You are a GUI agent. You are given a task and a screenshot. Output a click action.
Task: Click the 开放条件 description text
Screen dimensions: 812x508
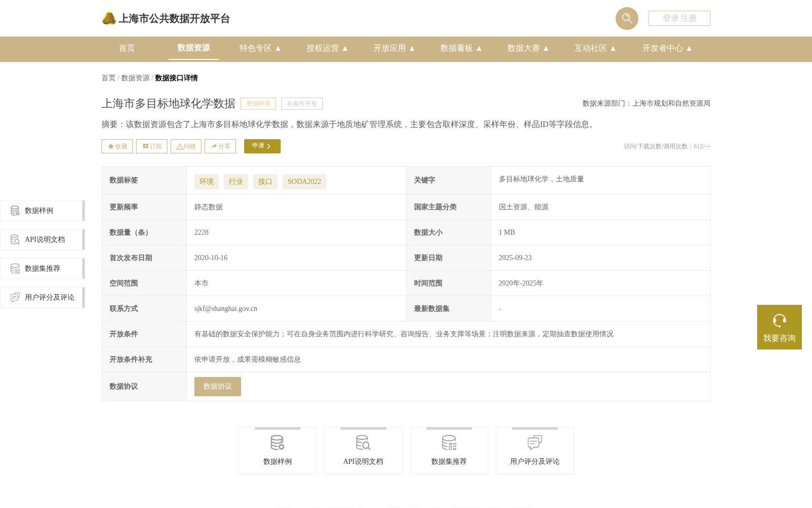(404, 334)
